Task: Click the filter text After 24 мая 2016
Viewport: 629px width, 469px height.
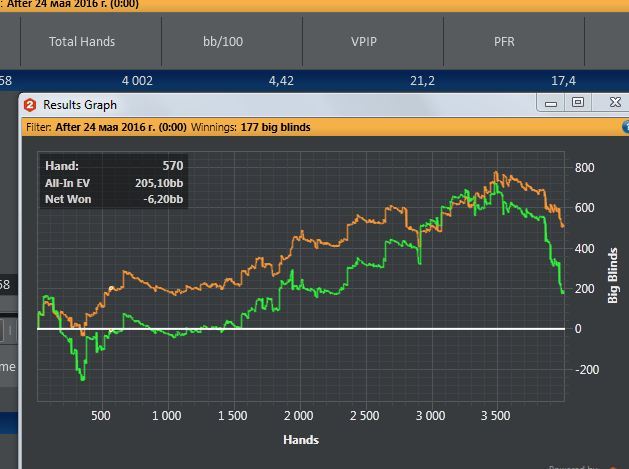Action: (121, 127)
